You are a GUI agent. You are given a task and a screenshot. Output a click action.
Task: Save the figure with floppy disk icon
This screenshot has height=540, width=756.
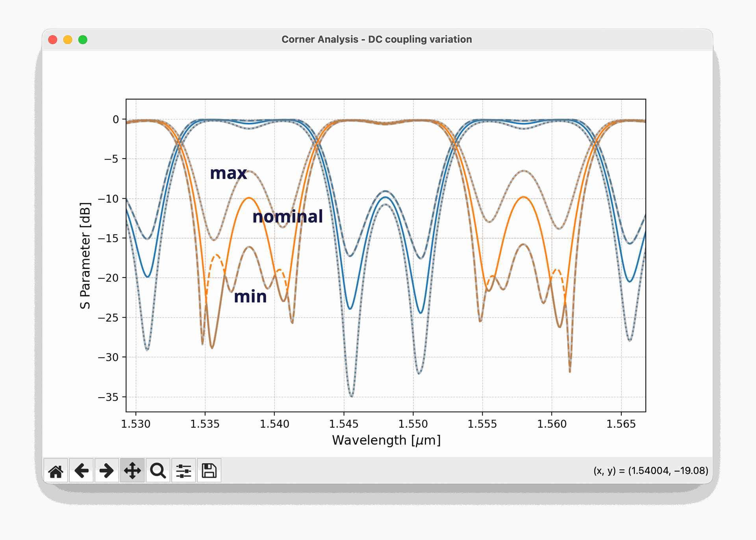[209, 470]
